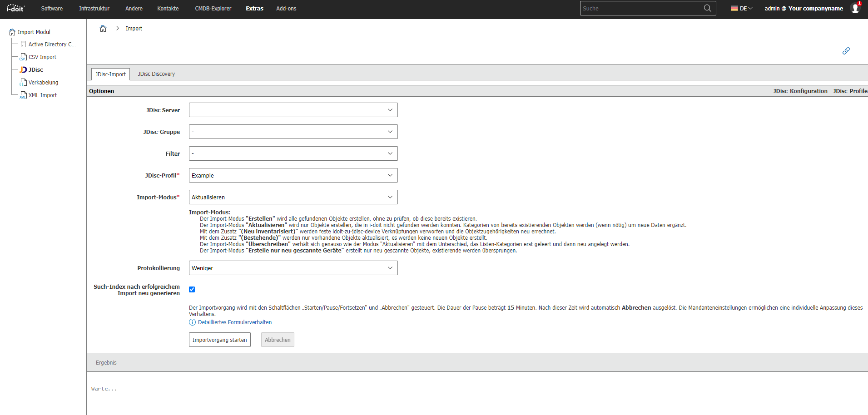Select XML Import tree item
The image size is (868, 415).
43,95
